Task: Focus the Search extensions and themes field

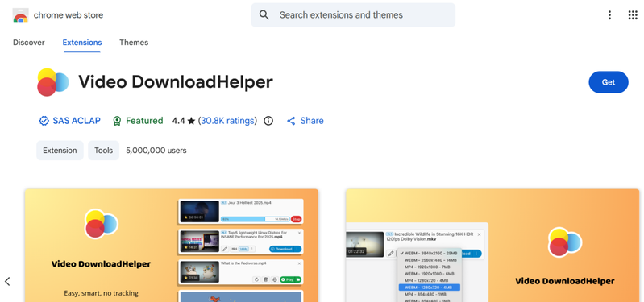Action: pyautogui.click(x=353, y=15)
